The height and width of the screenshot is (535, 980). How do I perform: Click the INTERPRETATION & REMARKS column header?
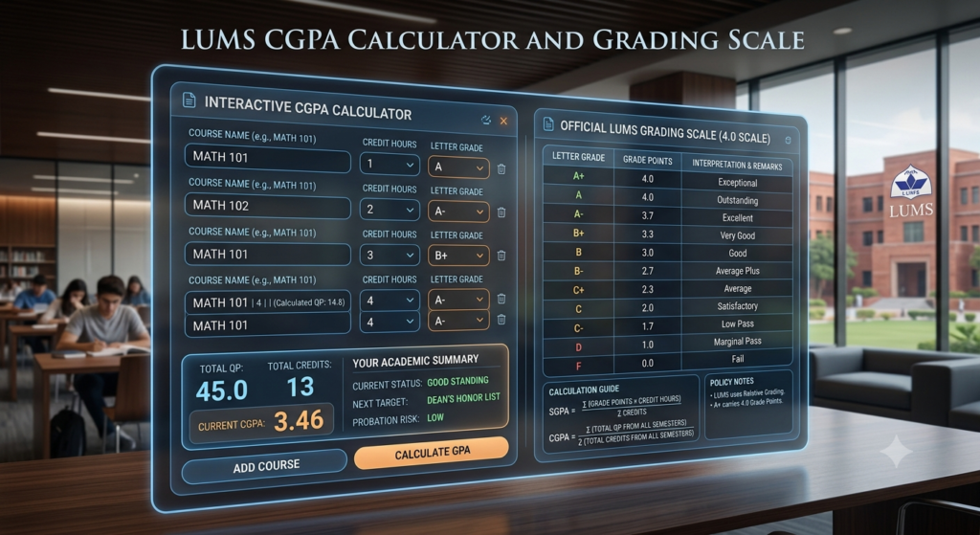[737, 166]
